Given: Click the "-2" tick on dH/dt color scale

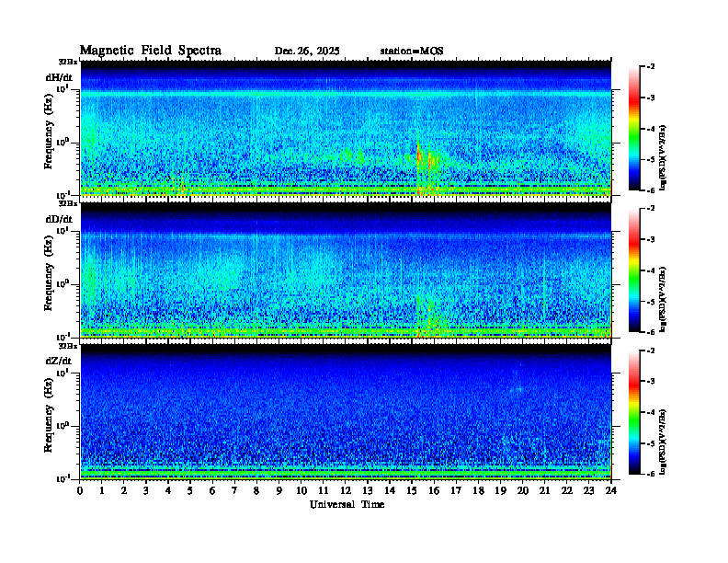Looking at the screenshot, I should tap(651, 67).
